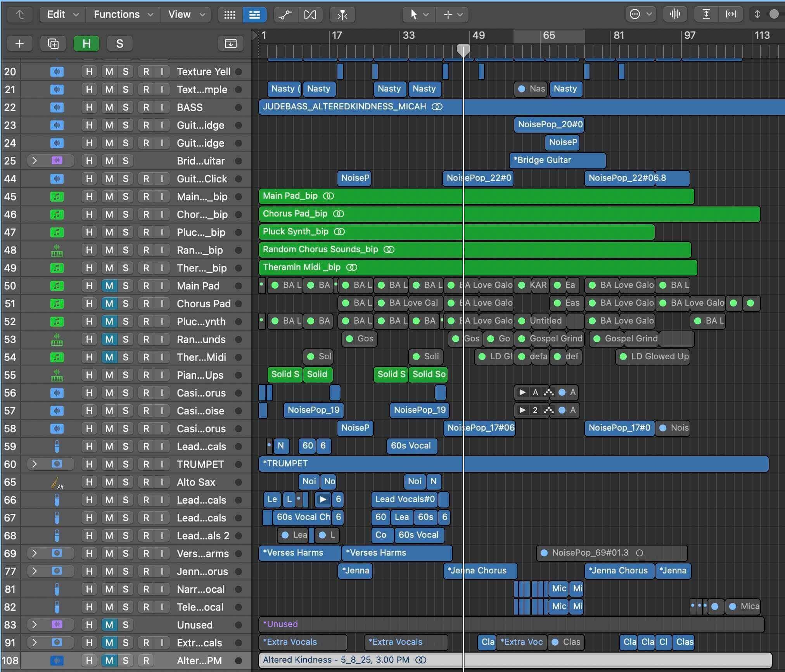Expand the Extr...cals track stack

[34, 643]
